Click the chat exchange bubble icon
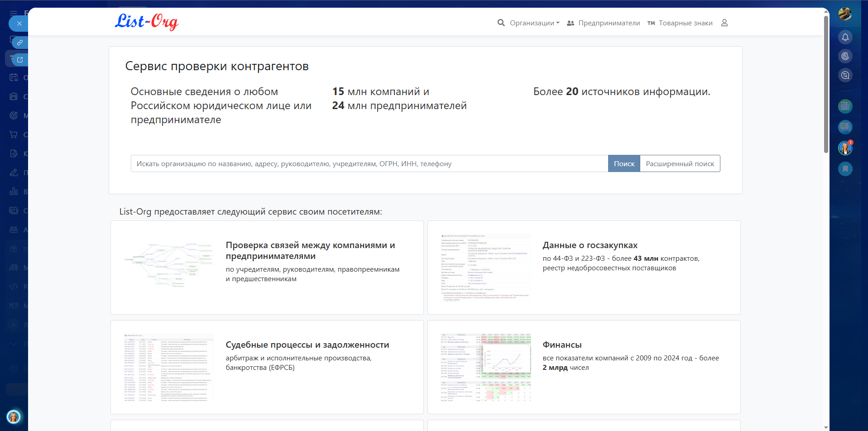The height and width of the screenshot is (431, 868). tap(845, 75)
